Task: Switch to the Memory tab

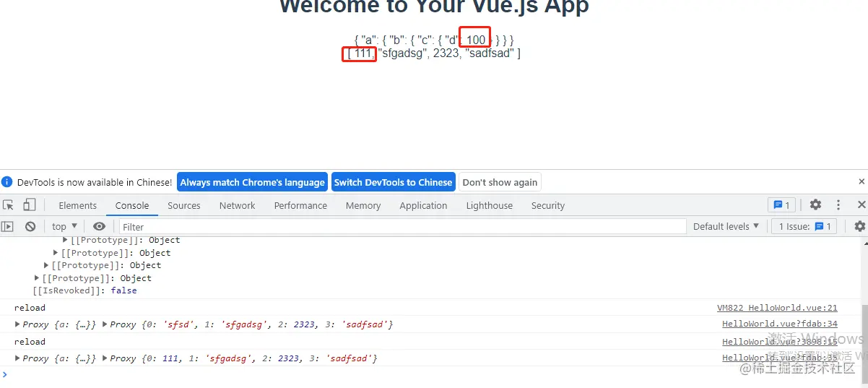Action: [x=363, y=205]
